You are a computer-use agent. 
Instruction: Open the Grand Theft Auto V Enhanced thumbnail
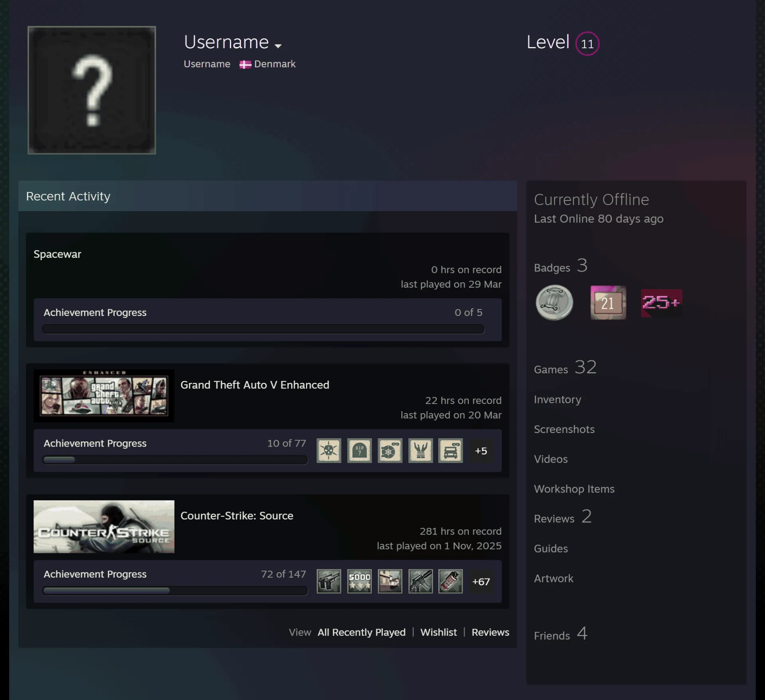(104, 396)
